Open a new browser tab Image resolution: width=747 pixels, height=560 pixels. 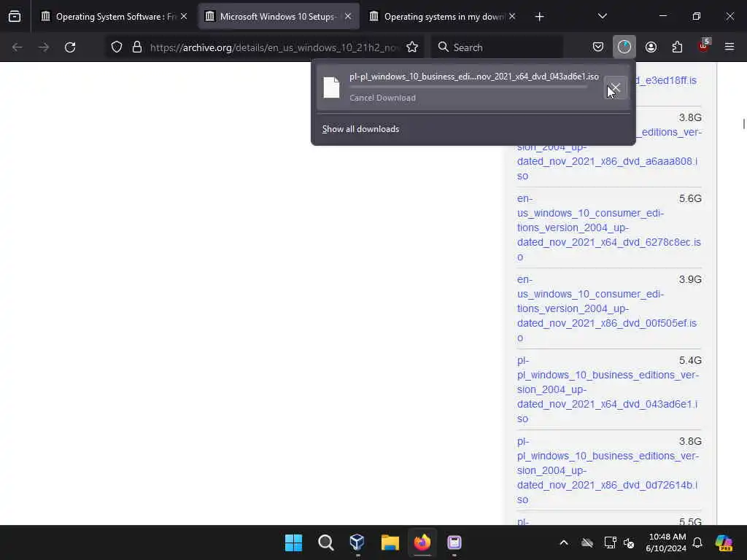tap(539, 17)
